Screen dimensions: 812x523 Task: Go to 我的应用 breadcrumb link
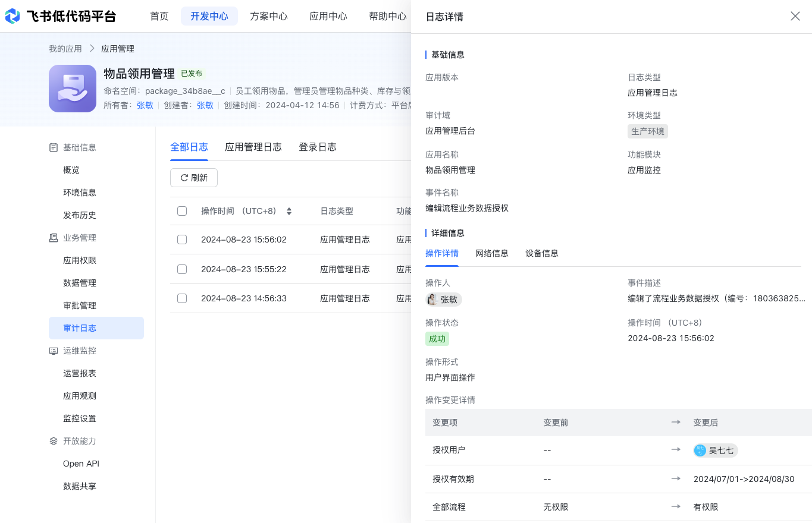pyautogui.click(x=65, y=49)
